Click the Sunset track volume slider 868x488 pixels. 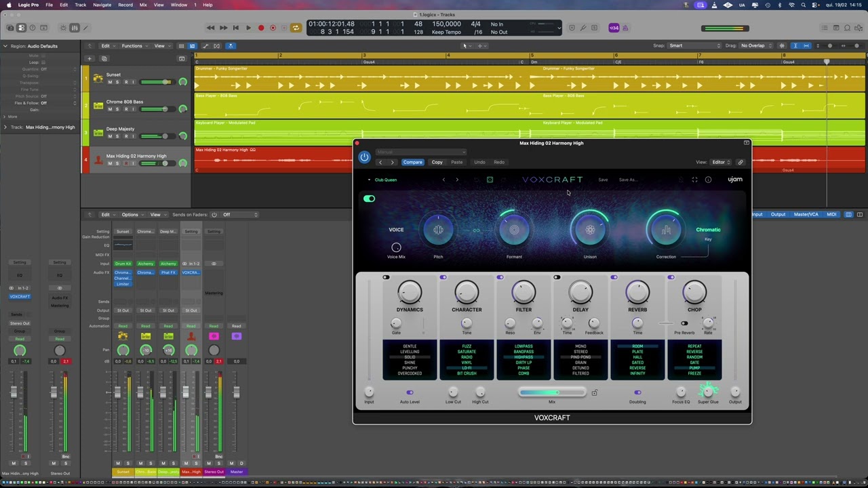tap(157, 82)
